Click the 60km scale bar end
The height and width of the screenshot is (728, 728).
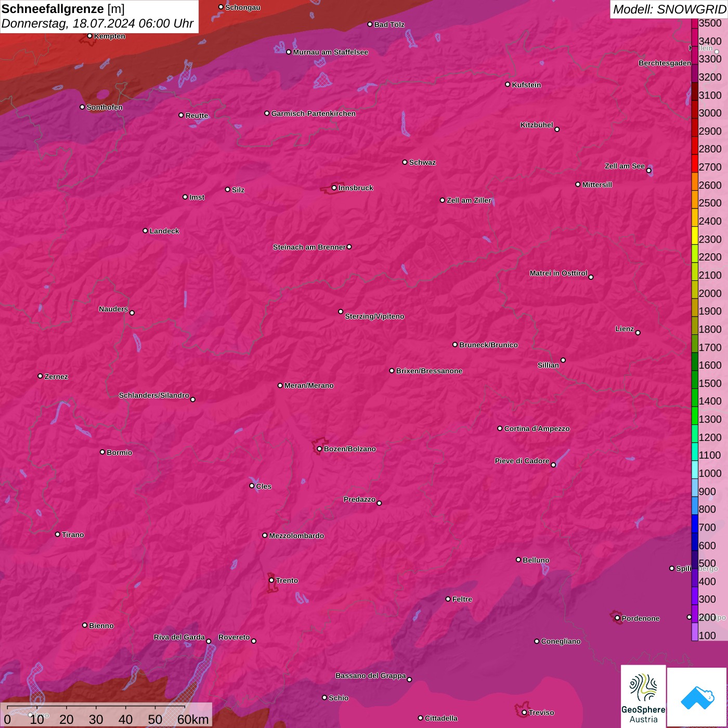pos(185,708)
